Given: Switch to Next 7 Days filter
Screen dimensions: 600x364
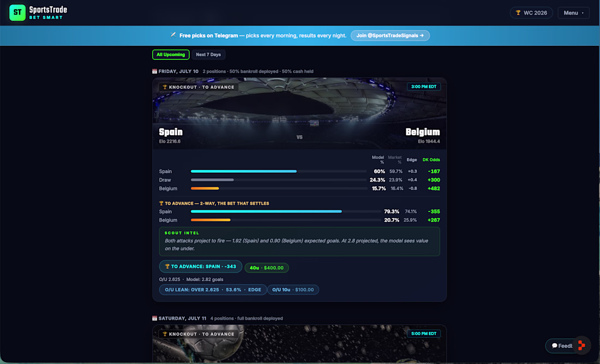Looking at the screenshot, I should click(x=208, y=54).
